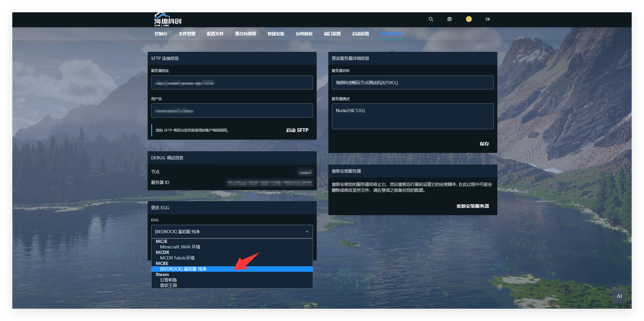This screenshot has height=321, width=644.
Task: Click the yellow account avatar icon
Action: pos(469,19)
